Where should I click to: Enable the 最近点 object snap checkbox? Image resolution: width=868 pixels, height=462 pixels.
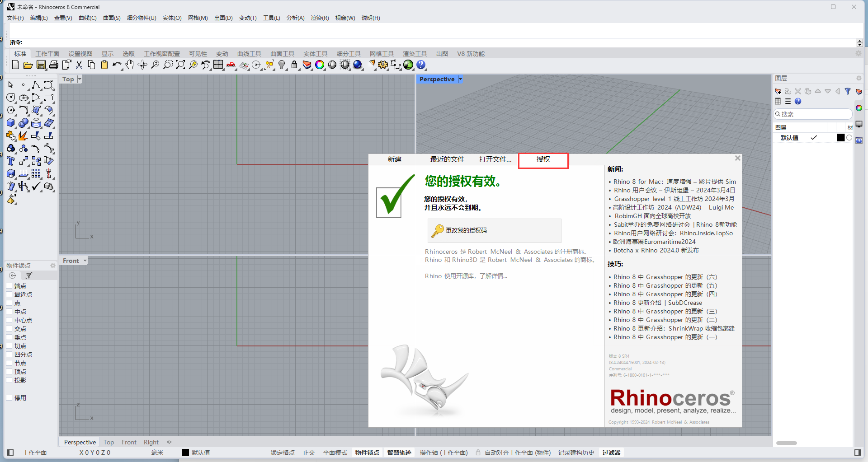click(9, 294)
